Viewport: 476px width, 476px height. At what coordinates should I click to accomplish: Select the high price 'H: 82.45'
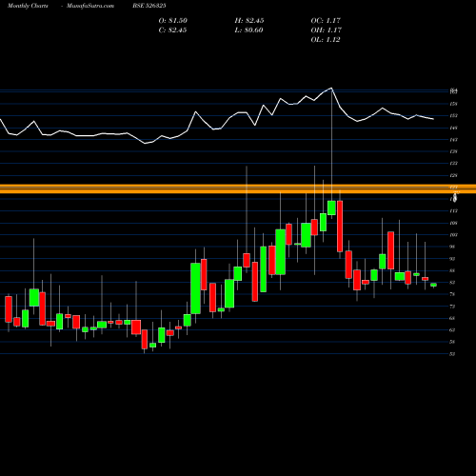click(249, 21)
